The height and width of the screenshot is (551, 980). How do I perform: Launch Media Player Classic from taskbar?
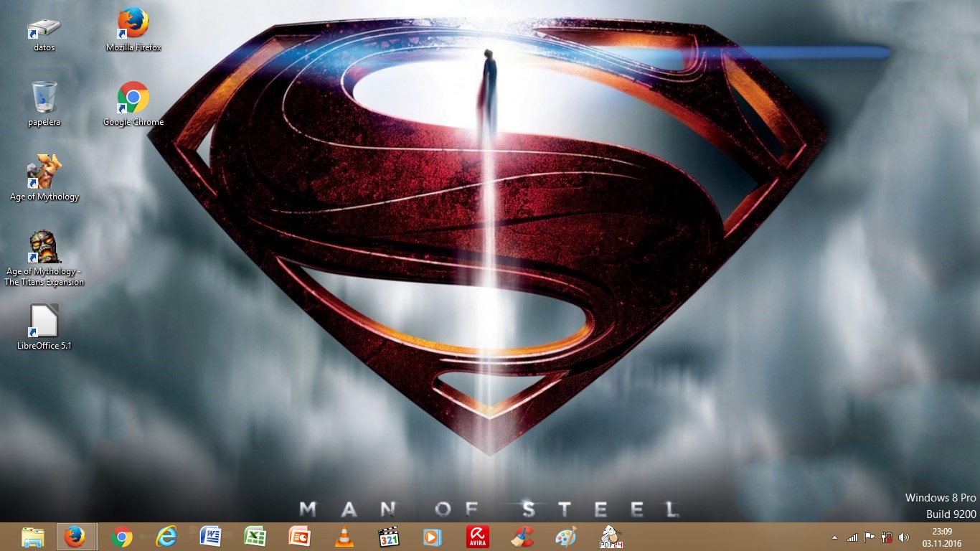point(388,537)
